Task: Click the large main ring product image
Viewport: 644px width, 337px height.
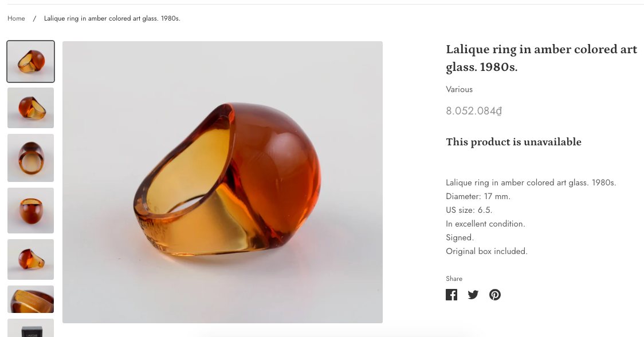Action: [222, 182]
